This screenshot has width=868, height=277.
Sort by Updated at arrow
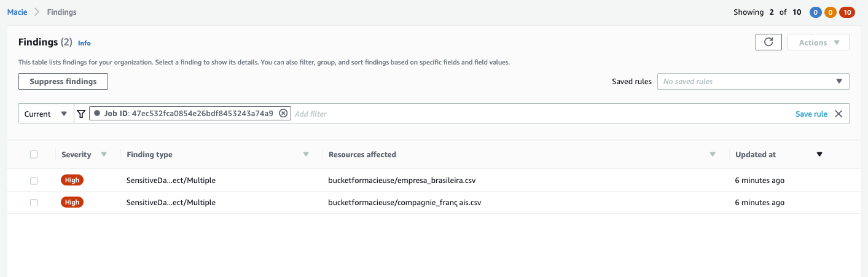[819, 154]
